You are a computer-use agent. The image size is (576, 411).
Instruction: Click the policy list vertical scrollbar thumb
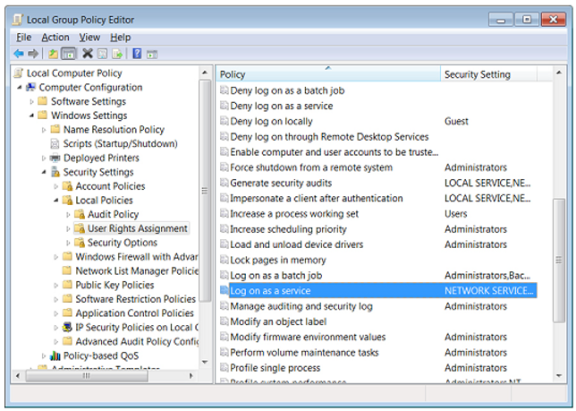click(x=559, y=260)
